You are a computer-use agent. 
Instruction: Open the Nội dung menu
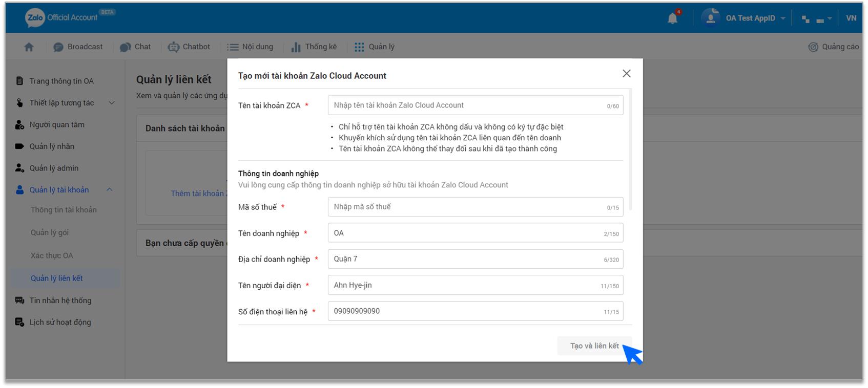point(250,47)
